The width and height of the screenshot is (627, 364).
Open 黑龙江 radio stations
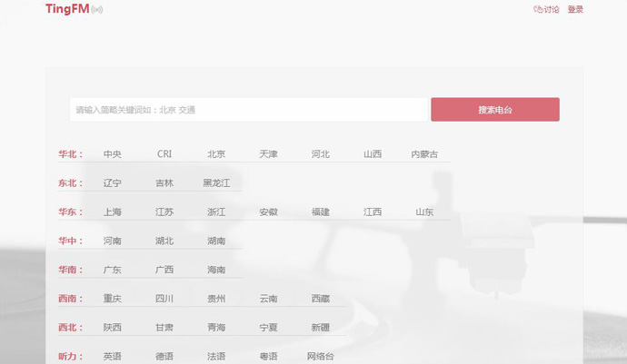pos(216,183)
